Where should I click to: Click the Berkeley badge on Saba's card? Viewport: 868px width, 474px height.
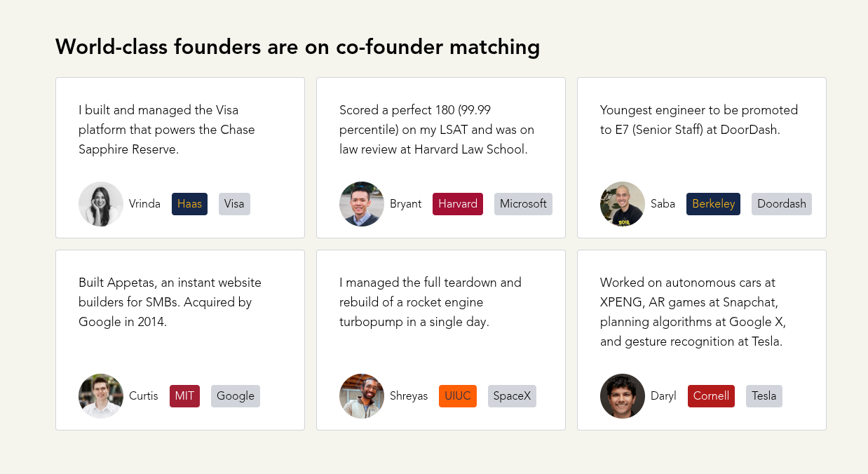pyautogui.click(x=713, y=203)
